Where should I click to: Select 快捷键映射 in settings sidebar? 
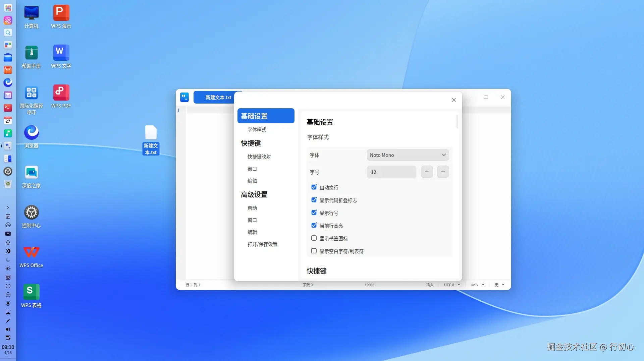259,157
